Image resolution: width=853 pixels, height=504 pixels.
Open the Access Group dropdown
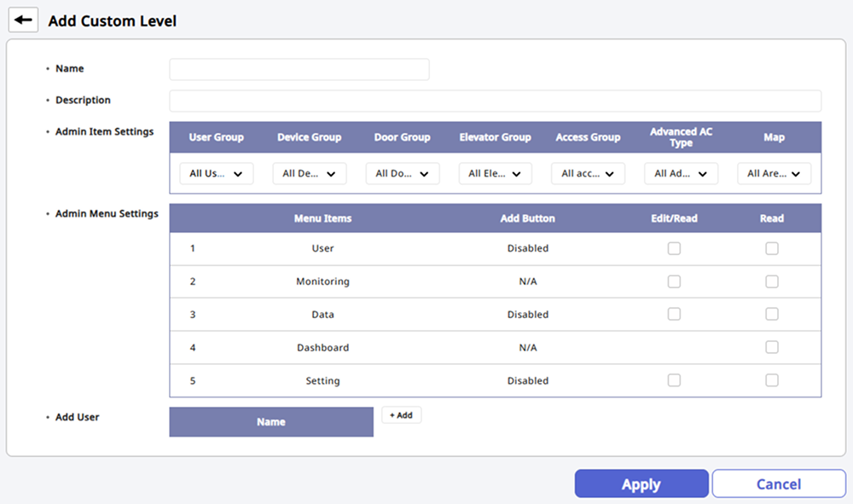(588, 174)
